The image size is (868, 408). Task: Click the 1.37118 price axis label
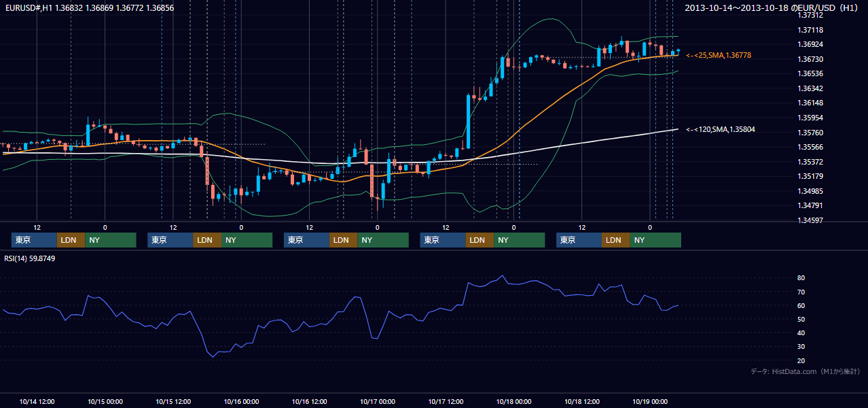pyautogui.click(x=810, y=30)
